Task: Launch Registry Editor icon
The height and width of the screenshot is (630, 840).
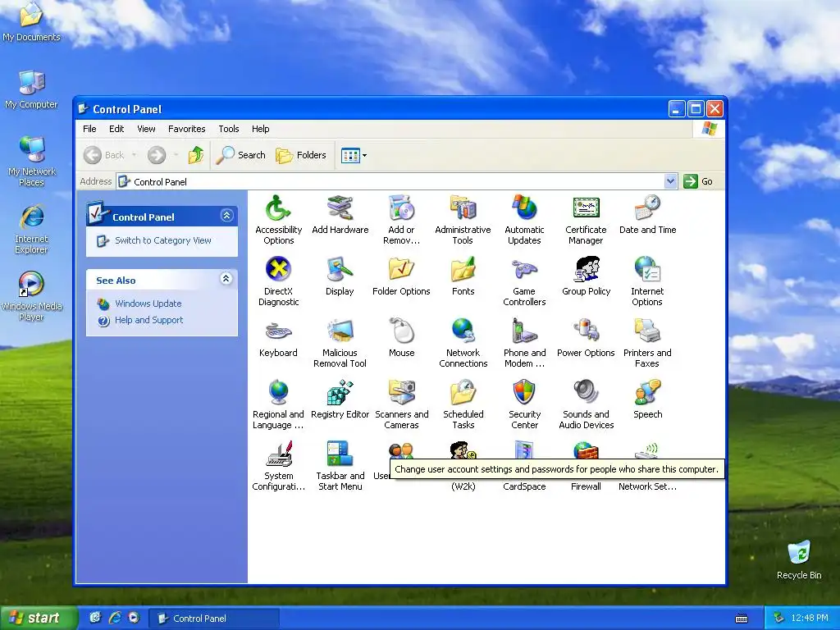Action: click(x=340, y=392)
